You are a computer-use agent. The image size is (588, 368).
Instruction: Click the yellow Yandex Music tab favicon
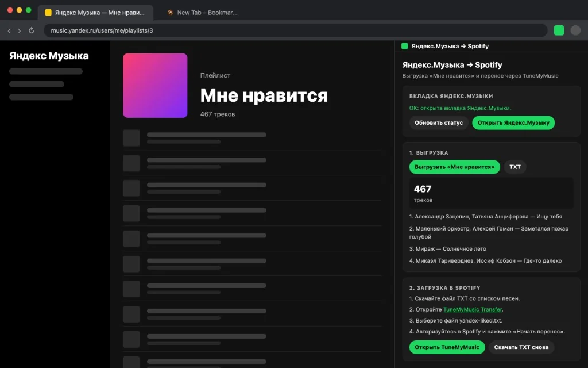48,13
